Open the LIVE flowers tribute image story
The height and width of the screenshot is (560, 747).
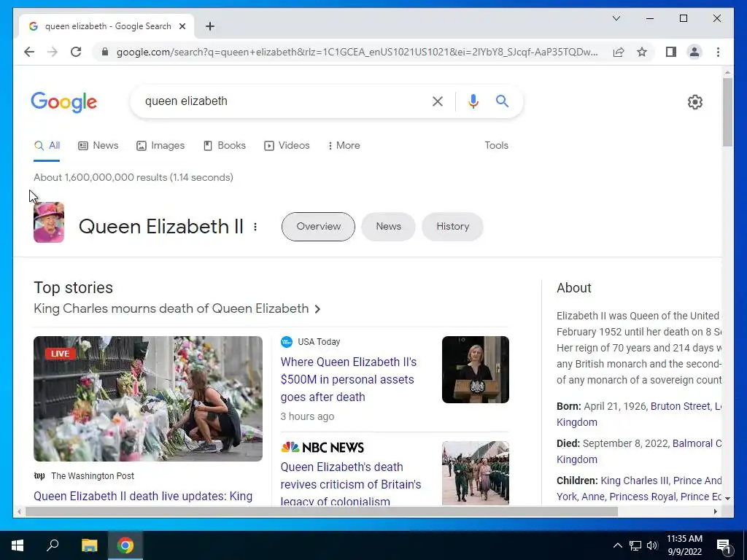click(147, 399)
